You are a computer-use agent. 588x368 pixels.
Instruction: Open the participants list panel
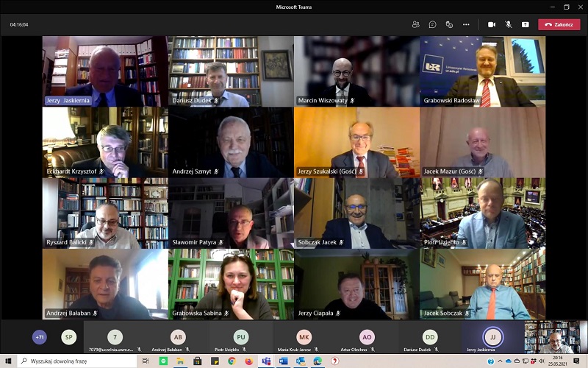coord(416,24)
